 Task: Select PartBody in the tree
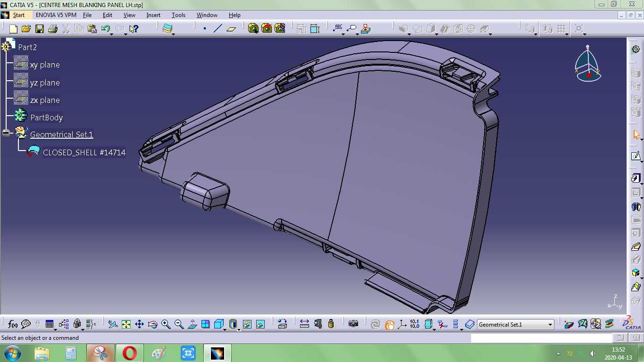coord(46,118)
